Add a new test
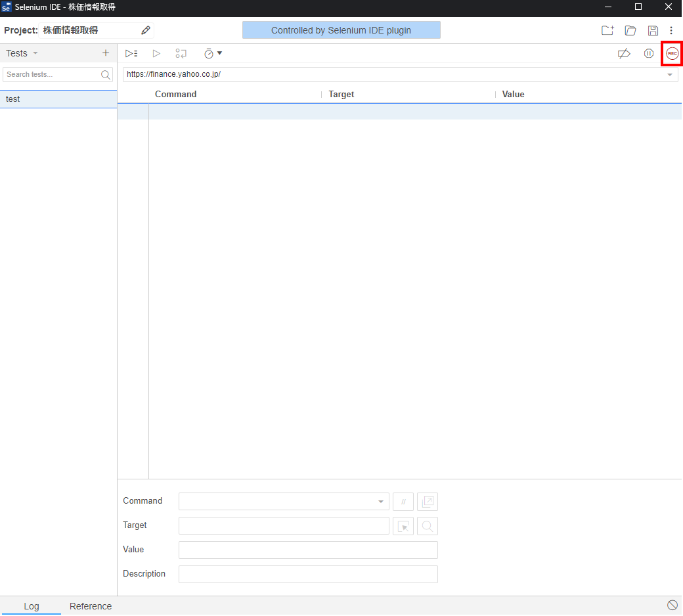683x616 pixels. 106,53
